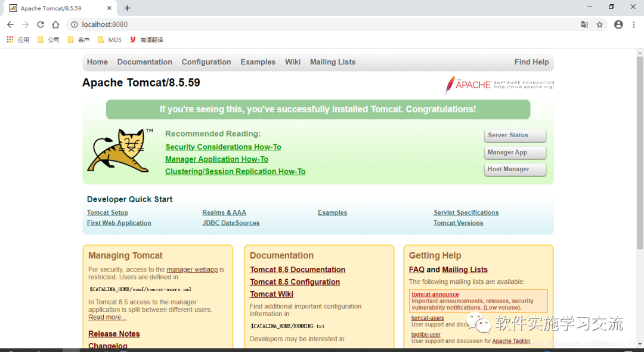Image resolution: width=644 pixels, height=352 pixels.
Task: Open the Chrome three-dot menu
Action: coord(634,24)
